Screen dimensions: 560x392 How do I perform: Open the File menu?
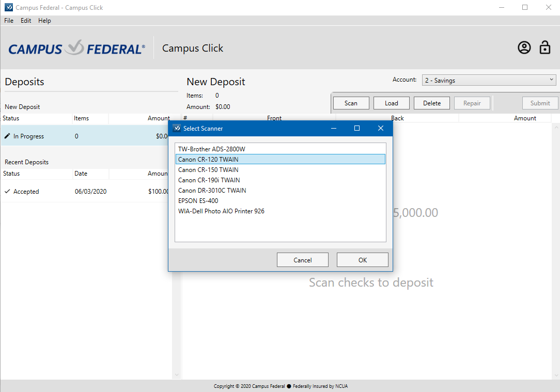pos(9,21)
